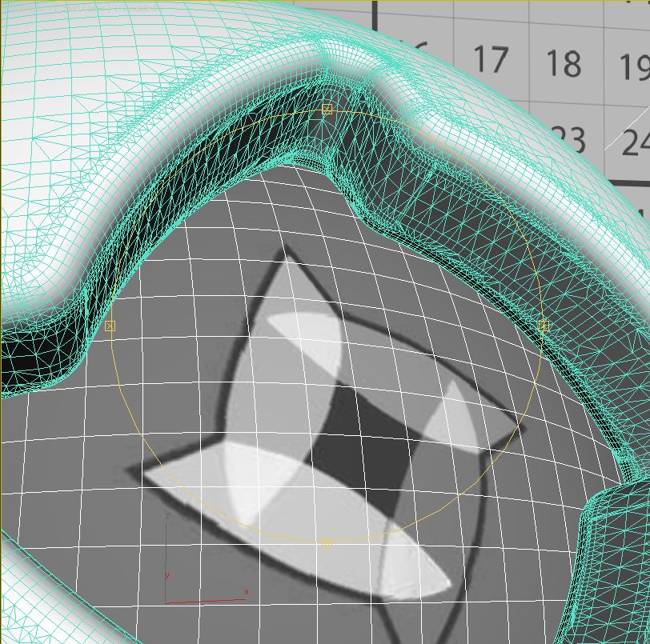Click the red X axis label
The width and height of the screenshot is (650, 644).
pyautogui.click(x=246, y=592)
